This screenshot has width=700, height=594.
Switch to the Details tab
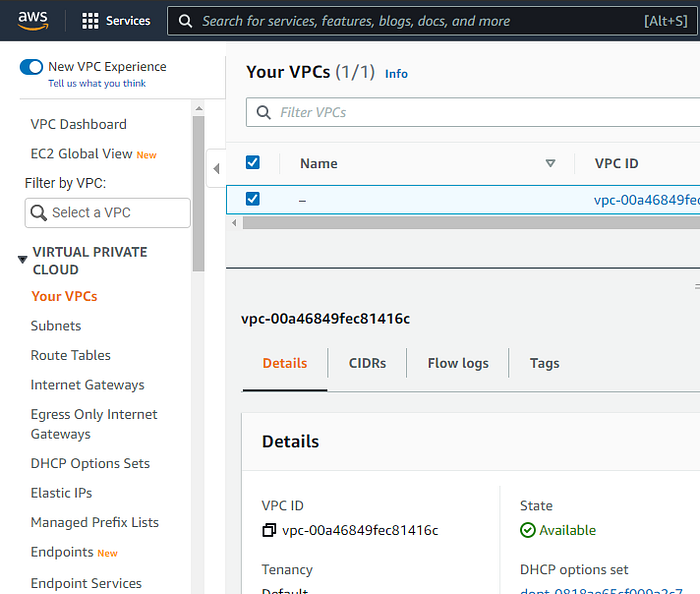tap(285, 363)
